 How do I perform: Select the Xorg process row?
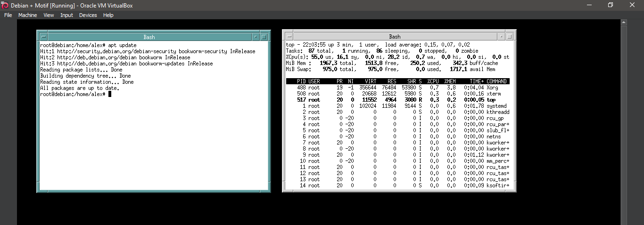click(397, 88)
